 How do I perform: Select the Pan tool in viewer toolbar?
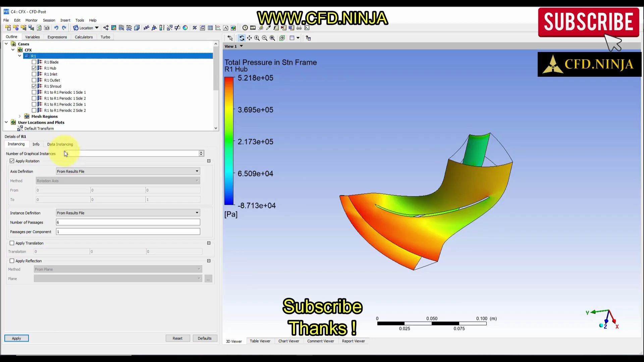coord(249,38)
